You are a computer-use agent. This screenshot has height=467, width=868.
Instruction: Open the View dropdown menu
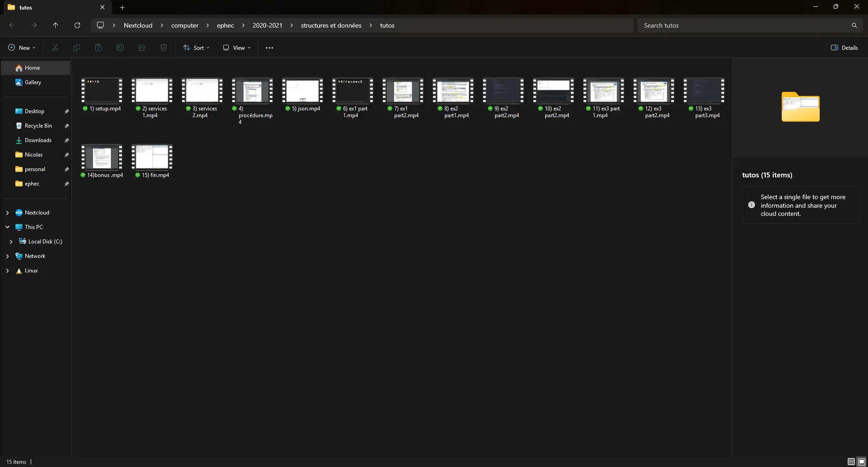[236, 48]
